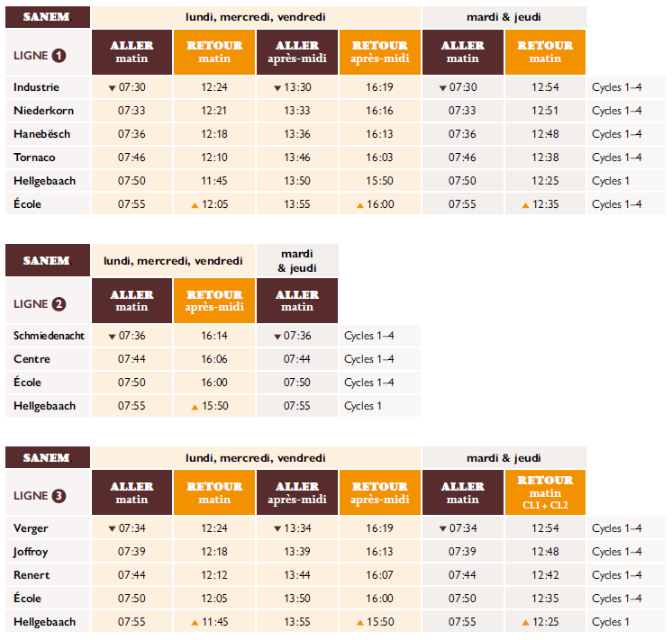The width and height of the screenshot is (672, 640).
Task: Click the down arrow beside Verger 13:34
Action: pyautogui.click(x=277, y=529)
